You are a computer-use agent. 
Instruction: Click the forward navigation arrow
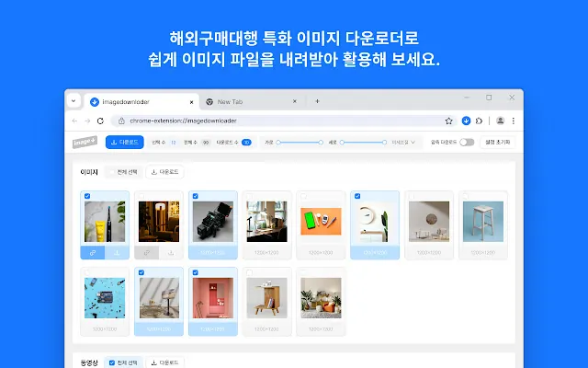[x=87, y=121]
